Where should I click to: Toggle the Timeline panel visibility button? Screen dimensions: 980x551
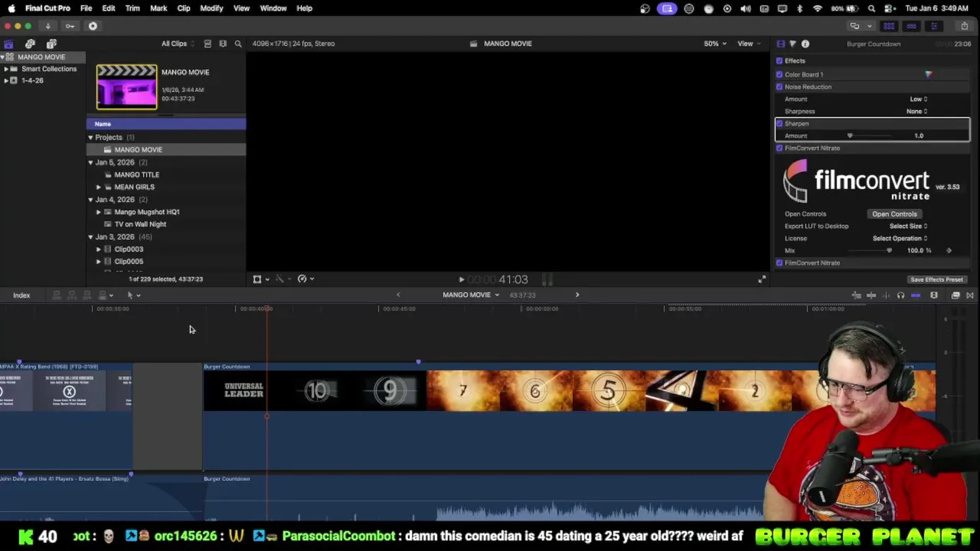click(x=911, y=26)
